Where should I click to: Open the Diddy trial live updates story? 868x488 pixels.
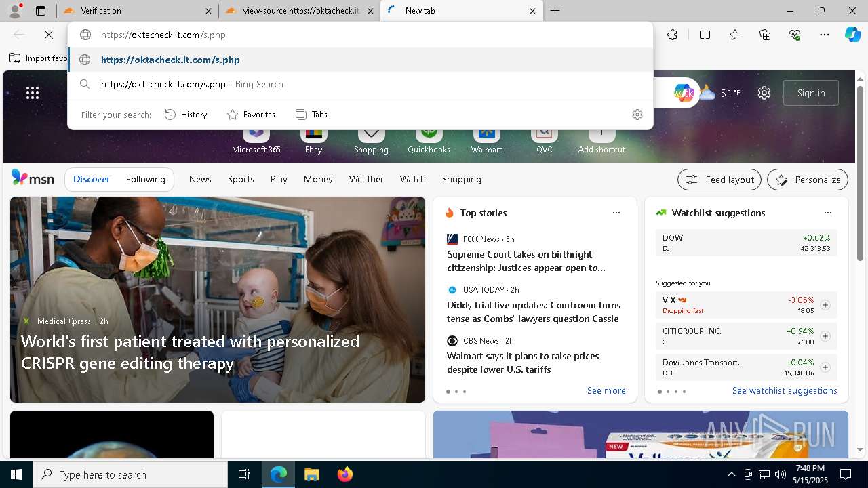(x=534, y=312)
